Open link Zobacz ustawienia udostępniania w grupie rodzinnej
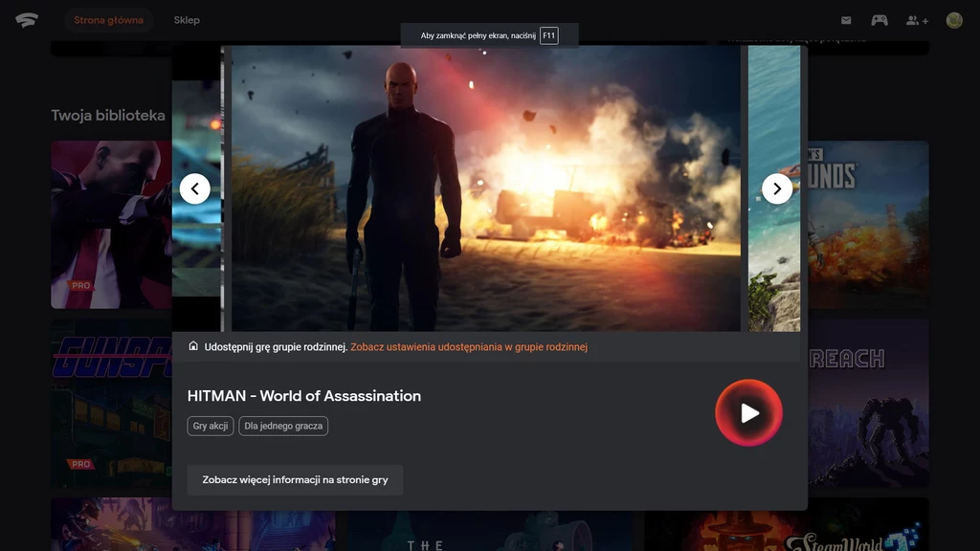The height and width of the screenshot is (551, 980). click(469, 346)
